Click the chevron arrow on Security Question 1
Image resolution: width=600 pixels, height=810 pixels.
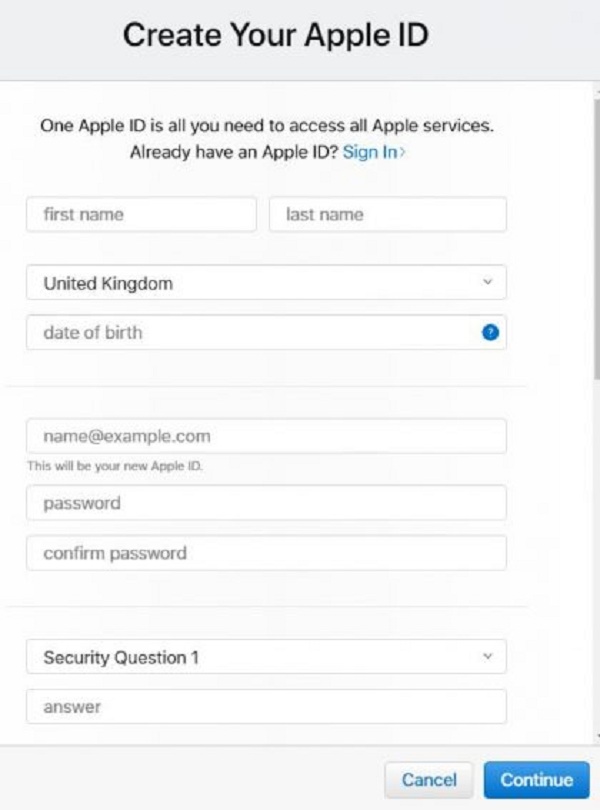click(x=487, y=656)
